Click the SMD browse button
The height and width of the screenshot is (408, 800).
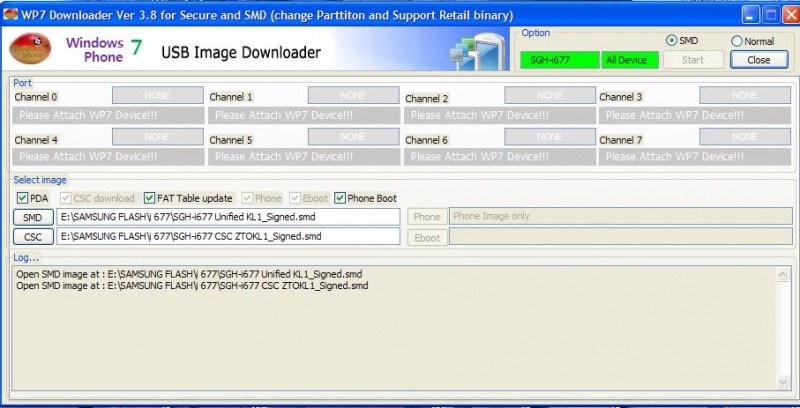pyautogui.click(x=33, y=217)
